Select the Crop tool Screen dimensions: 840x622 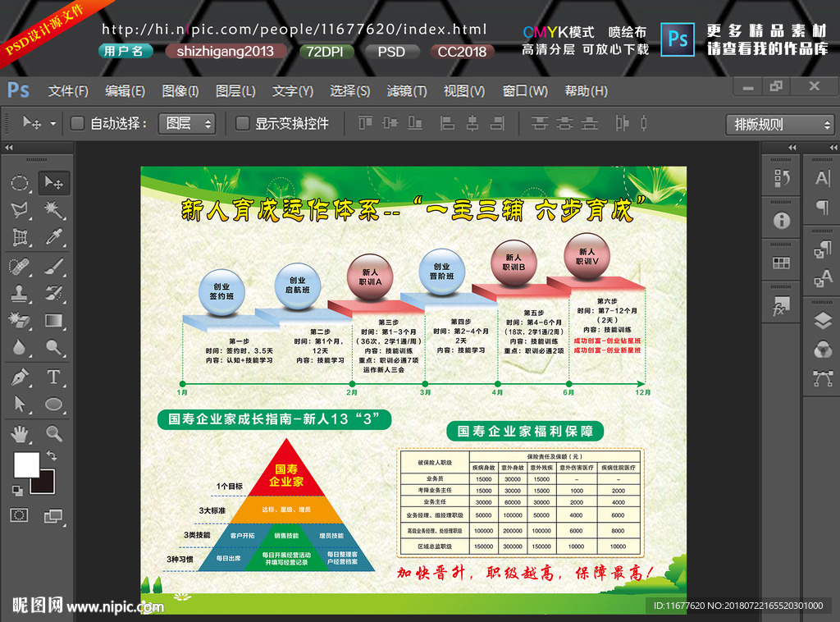click(x=20, y=237)
